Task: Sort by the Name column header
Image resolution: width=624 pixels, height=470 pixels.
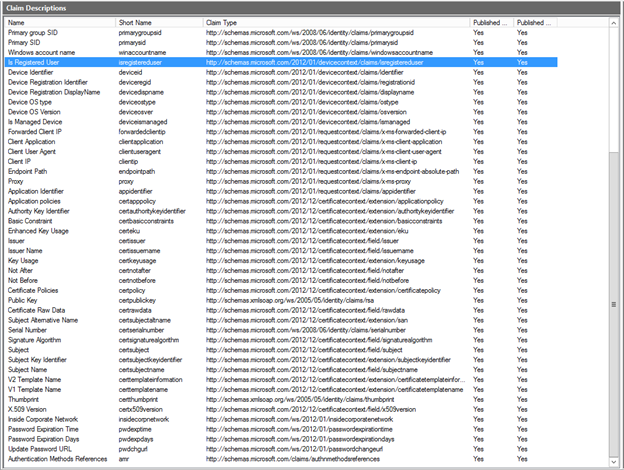Action: [x=60, y=23]
